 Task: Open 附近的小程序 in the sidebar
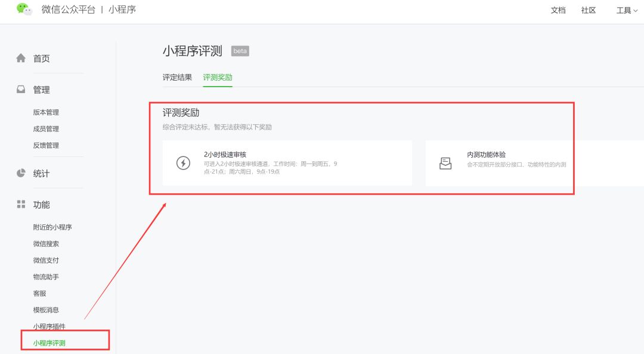point(52,227)
